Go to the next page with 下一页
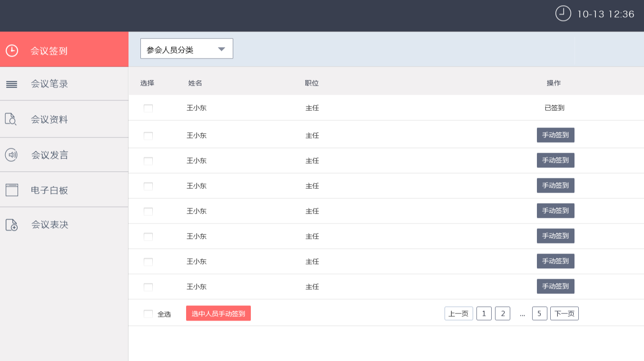644x361 pixels. (564, 313)
